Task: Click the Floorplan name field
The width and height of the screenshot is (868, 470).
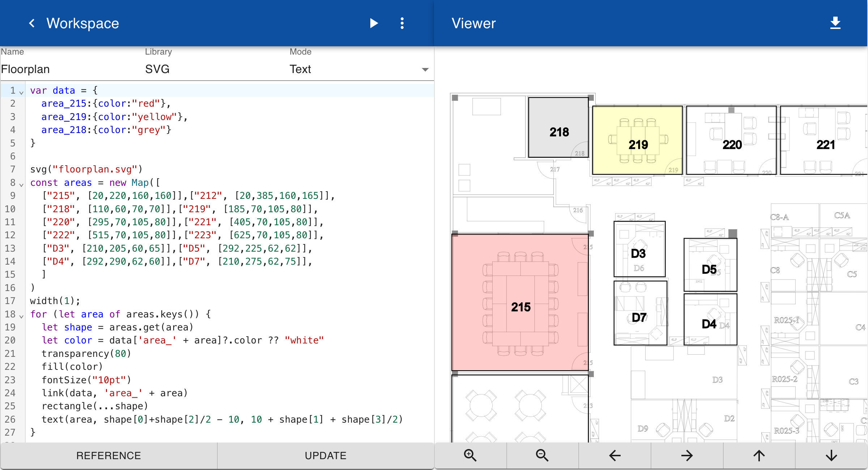Action: (x=69, y=69)
